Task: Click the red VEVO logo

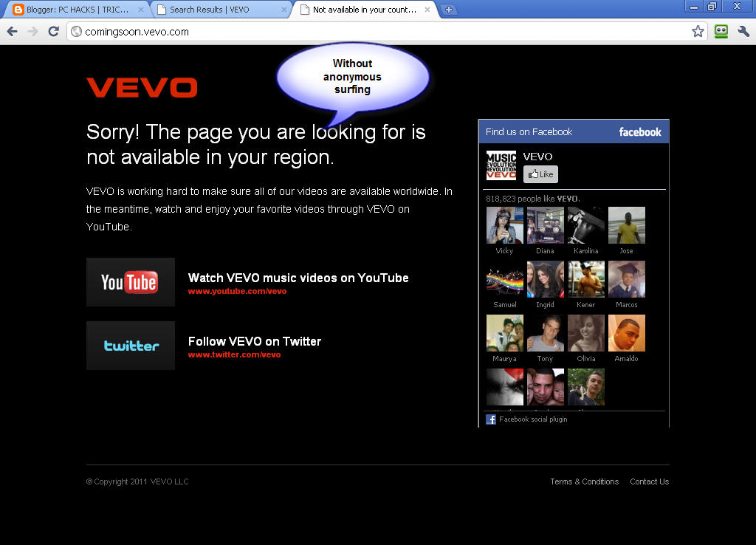Action: click(142, 88)
